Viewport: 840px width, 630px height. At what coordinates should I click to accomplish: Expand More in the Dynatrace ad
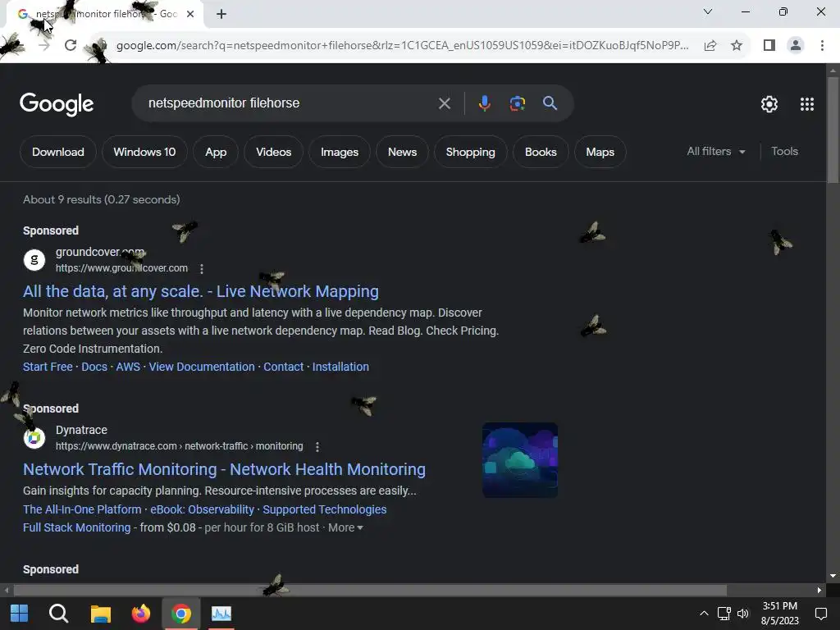pyautogui.click(x=345, y=527)
